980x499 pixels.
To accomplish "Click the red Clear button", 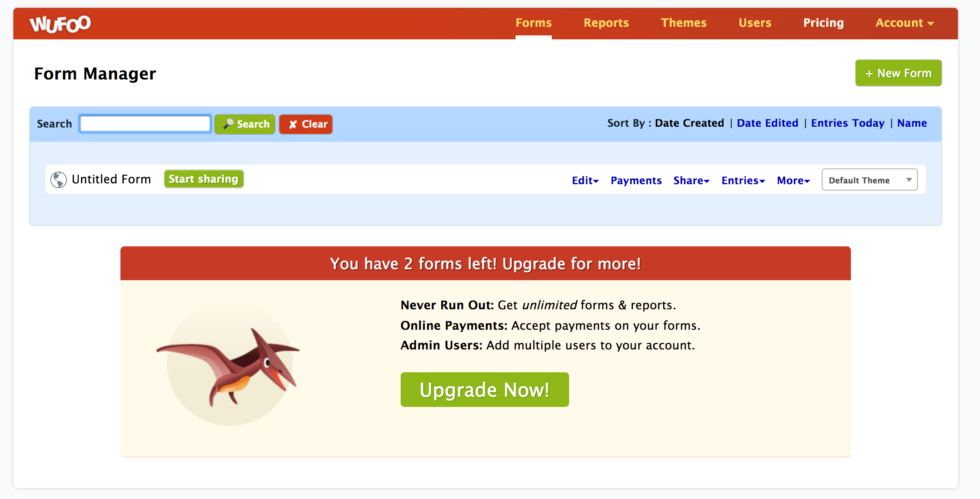I will point(306,124).
